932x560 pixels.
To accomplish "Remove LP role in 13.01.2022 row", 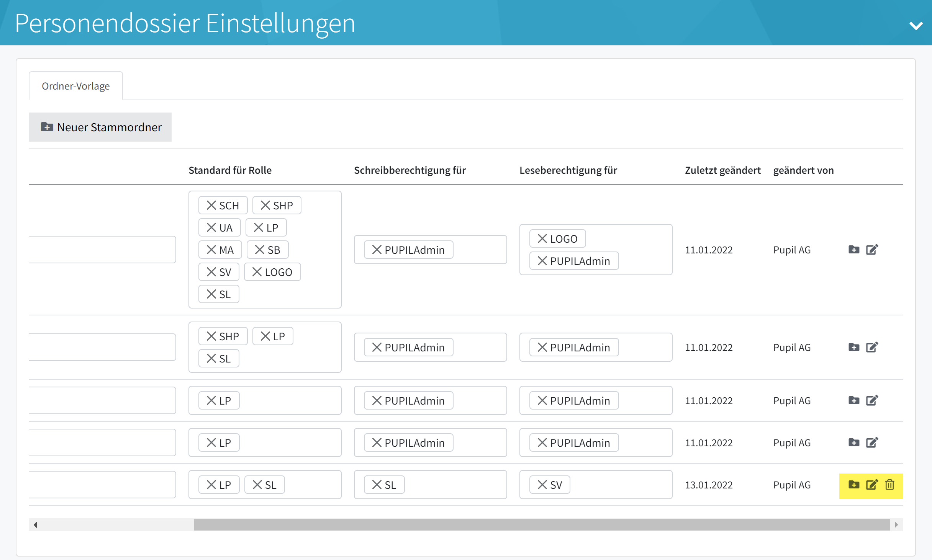I will tap(211, 485).
